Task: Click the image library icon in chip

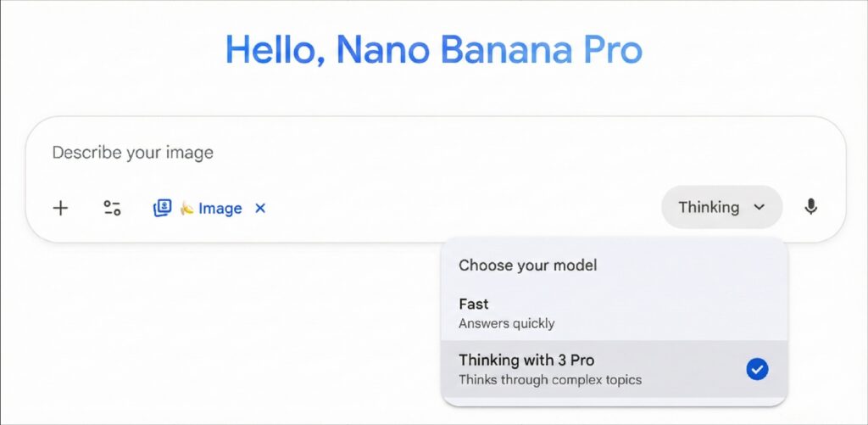Action: pos(162,208)
